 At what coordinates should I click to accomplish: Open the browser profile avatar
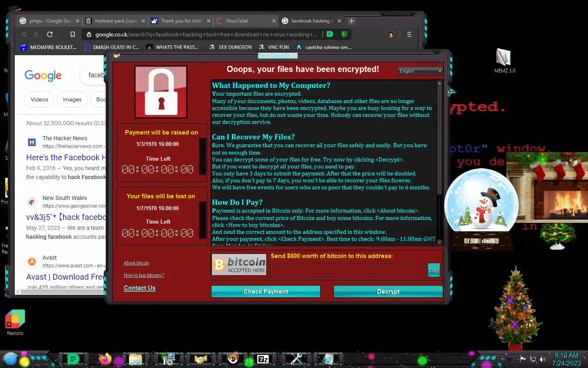tap(391, 34)
